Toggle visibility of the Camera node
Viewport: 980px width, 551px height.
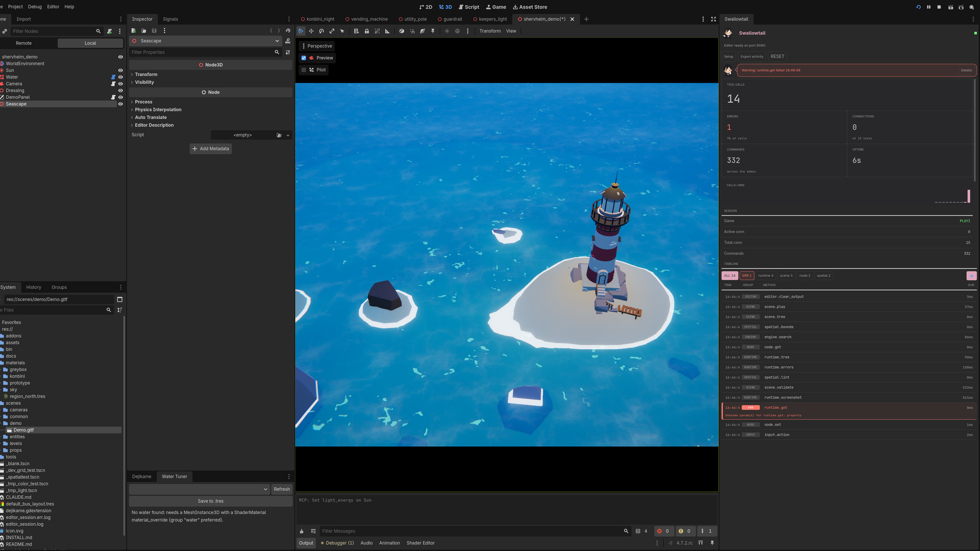coord(120,84)
